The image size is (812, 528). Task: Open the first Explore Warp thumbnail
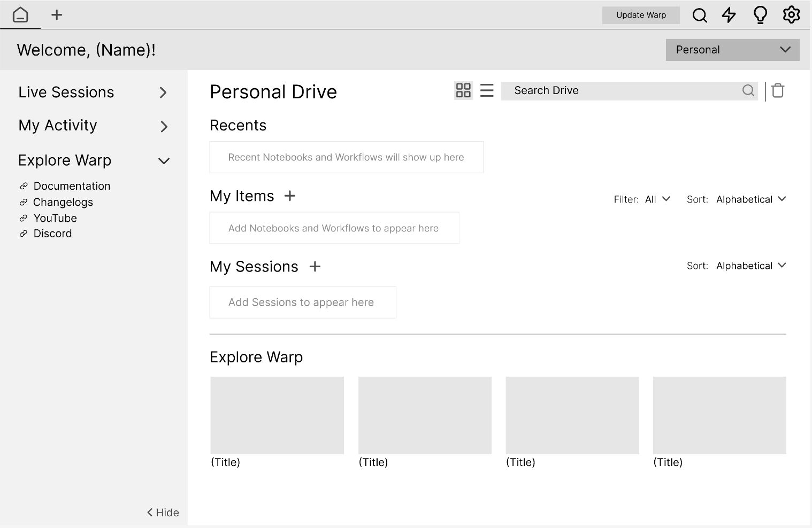277,415
